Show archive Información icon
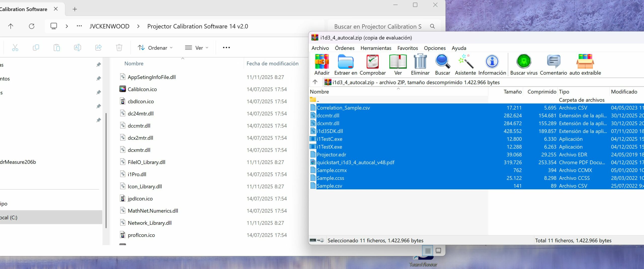Image resolution: width=644 pixels, height=269 pixels. pos(492,64)
